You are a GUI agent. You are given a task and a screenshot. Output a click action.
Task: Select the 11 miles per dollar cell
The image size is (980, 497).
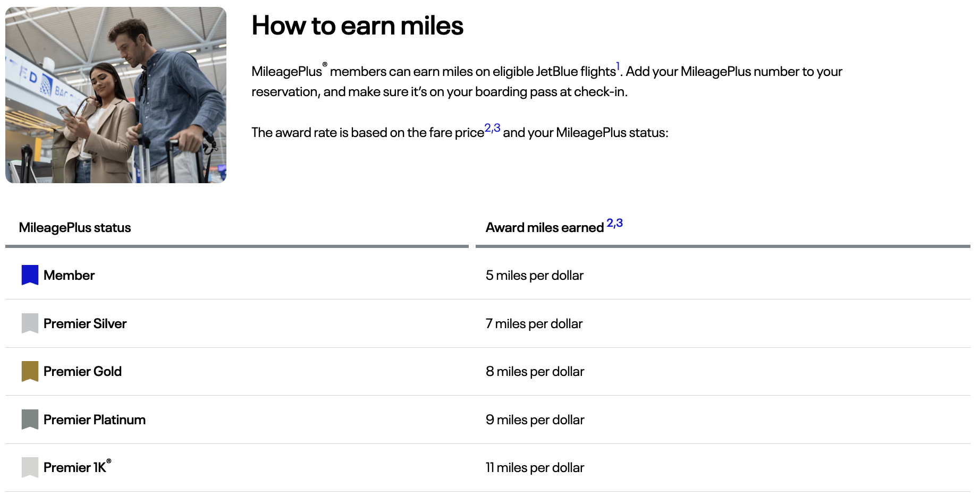(x=535, y=467)
